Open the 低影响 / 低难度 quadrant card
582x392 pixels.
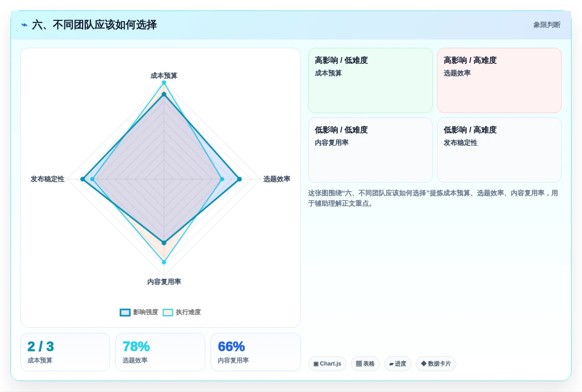pos(371,150)
